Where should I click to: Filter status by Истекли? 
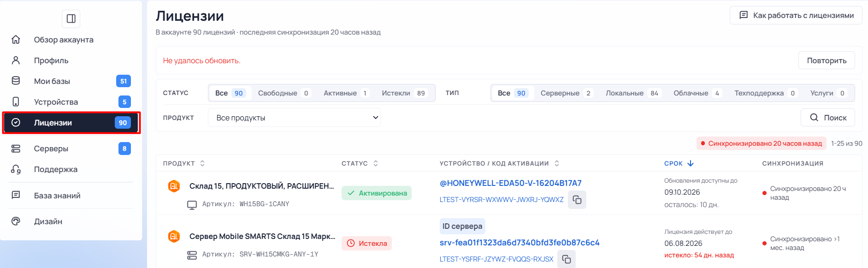click(x=404, y=93)
